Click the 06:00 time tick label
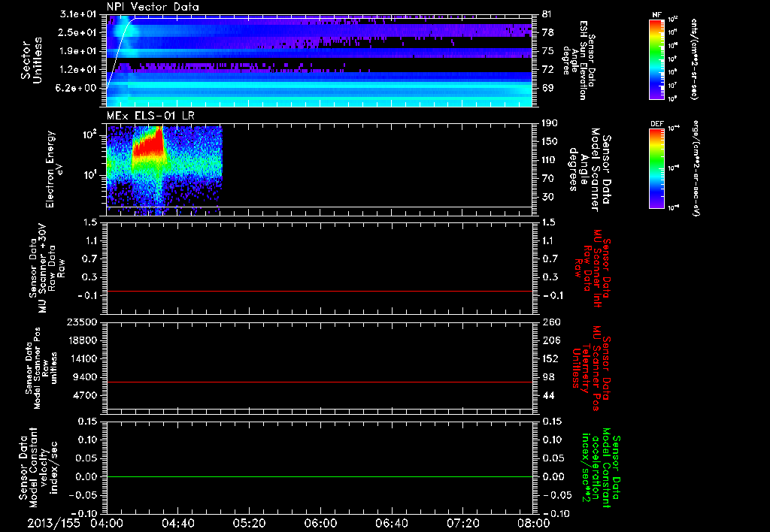The width and height of the screenshot is (770, 532). (x=320, y=523)
